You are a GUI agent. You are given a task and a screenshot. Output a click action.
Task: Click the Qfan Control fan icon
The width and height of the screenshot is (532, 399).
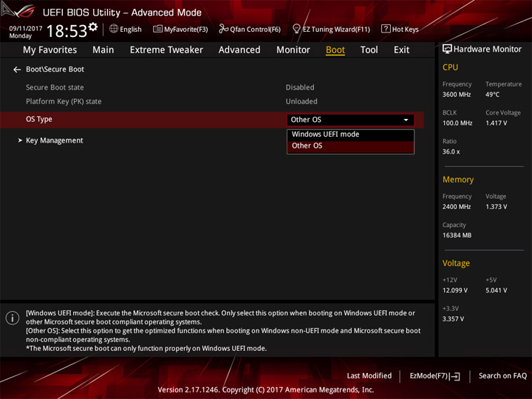[x=223, y=29]
